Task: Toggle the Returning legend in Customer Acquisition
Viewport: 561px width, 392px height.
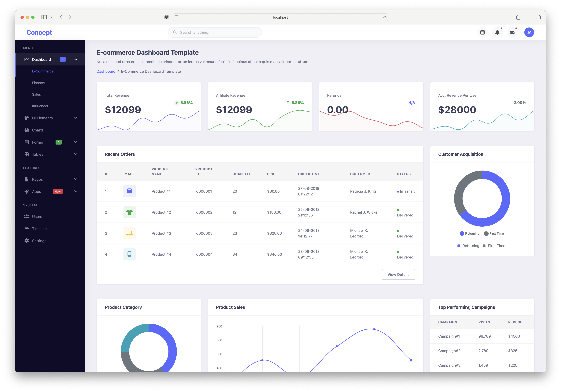Action: (x=469, y=233)
